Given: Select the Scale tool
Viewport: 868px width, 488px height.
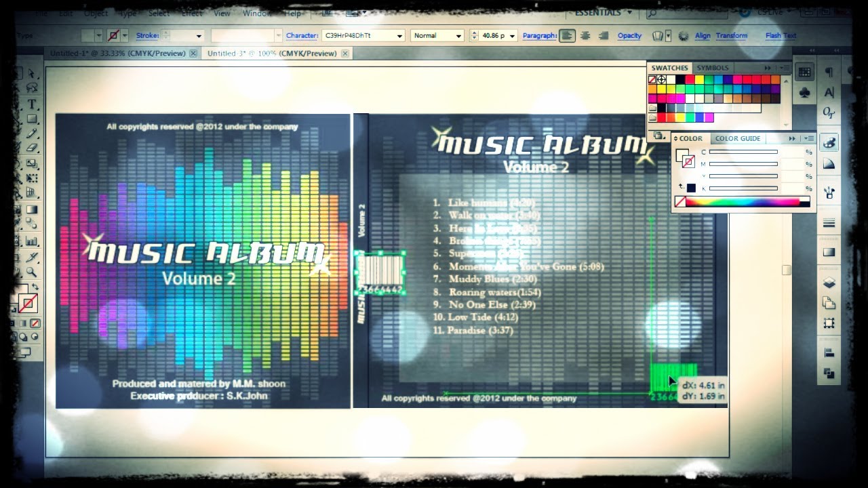Looking at the screenshot, I should 32,163.
